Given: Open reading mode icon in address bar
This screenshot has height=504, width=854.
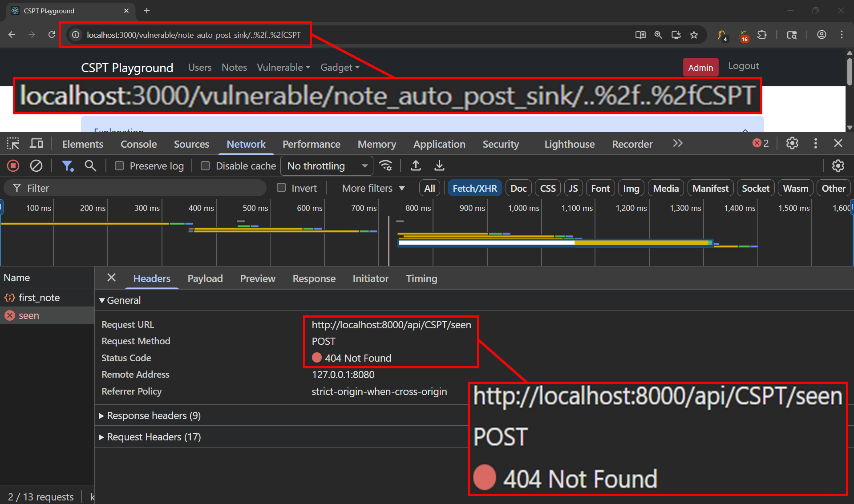Looking at the screenshot, I should pyautogui.click(x=640, y=35).
